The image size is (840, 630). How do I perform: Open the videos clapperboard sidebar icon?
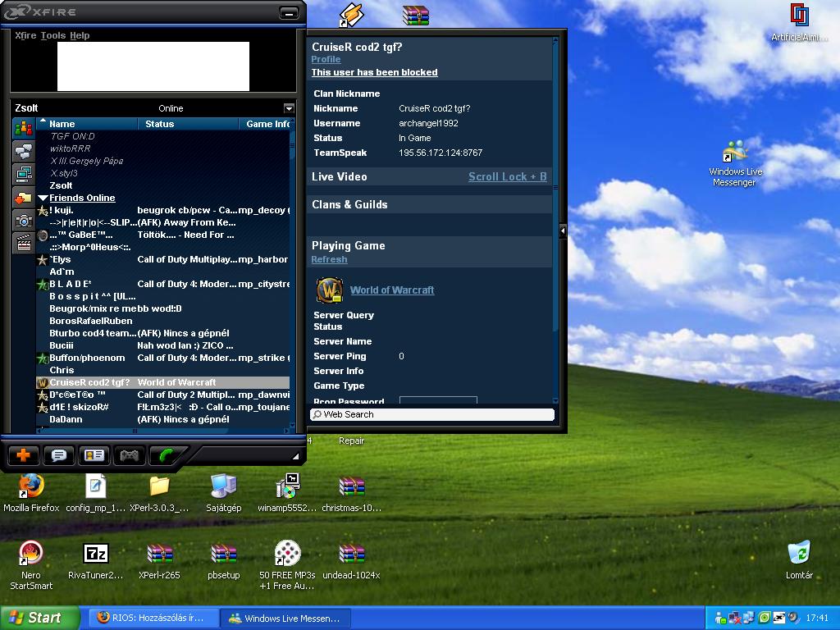pos(23,243)
